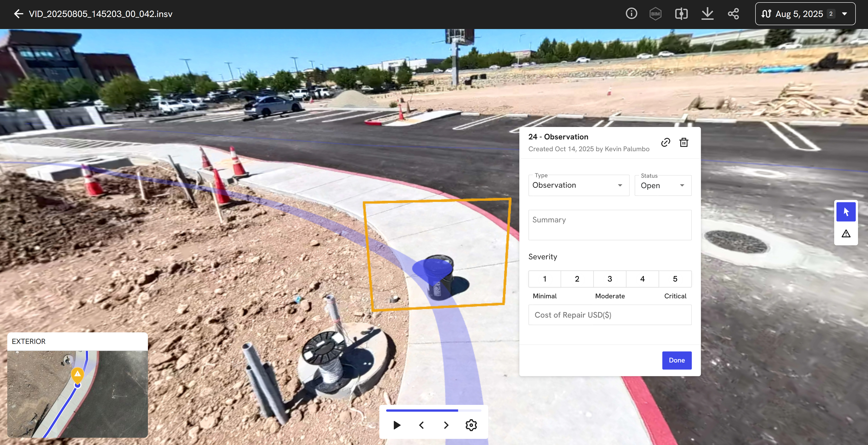Go to next frame arrow
The image size is (868, 445).
(446, 425)
